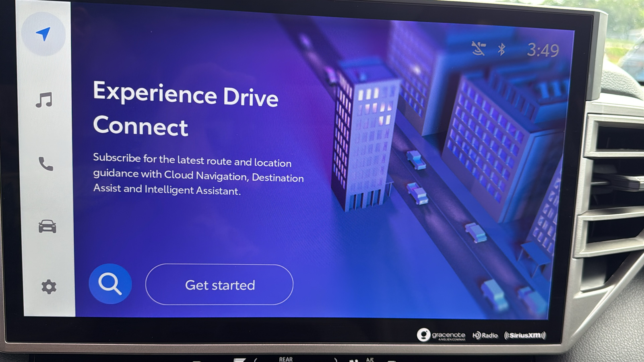Tap the SiriusXM logo

[x=525, y=335]
